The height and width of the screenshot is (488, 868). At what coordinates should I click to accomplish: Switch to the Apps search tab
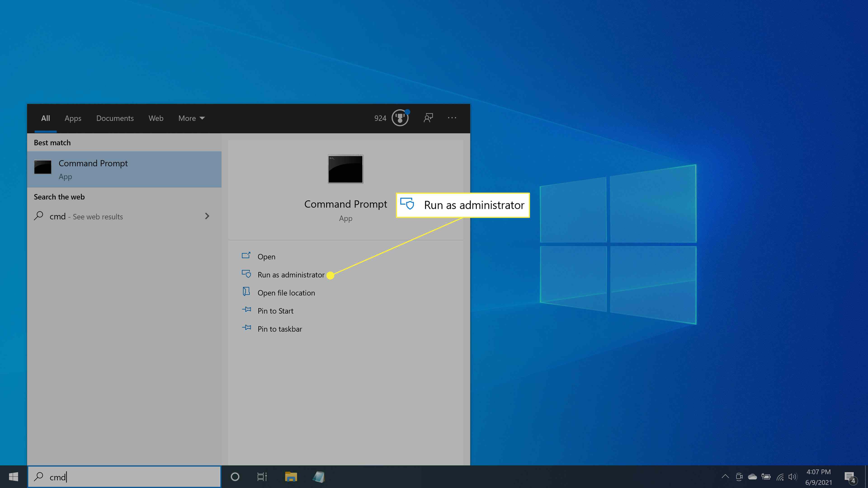coord(73,118)
